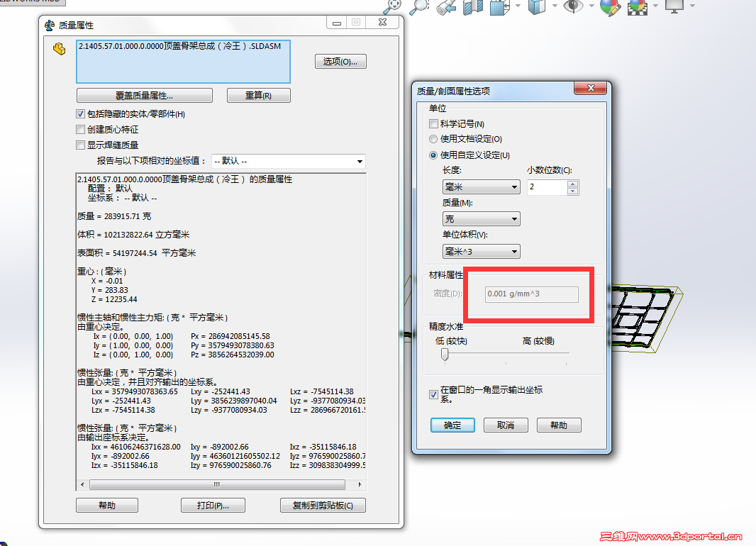Click 取消 in the options dialog
This screenshot has width=756, height=546.
click(506, 425)
